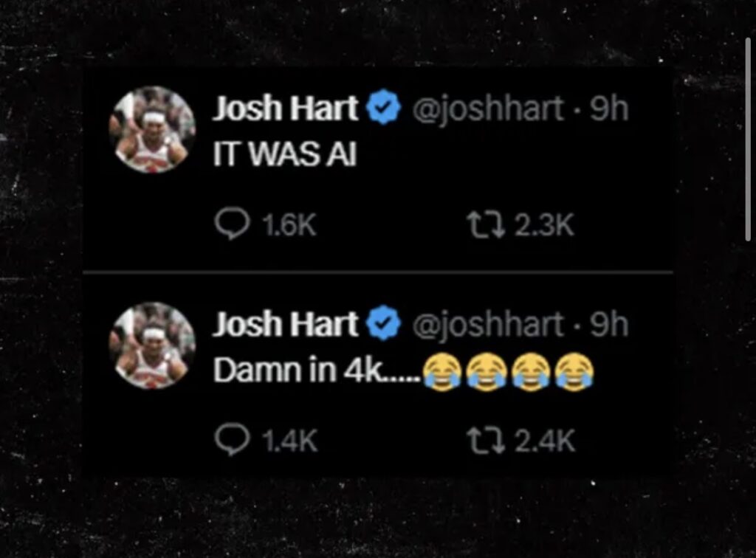Click the 2.3K retweet count
Screen dimensions: 756x558
[544, 225]
